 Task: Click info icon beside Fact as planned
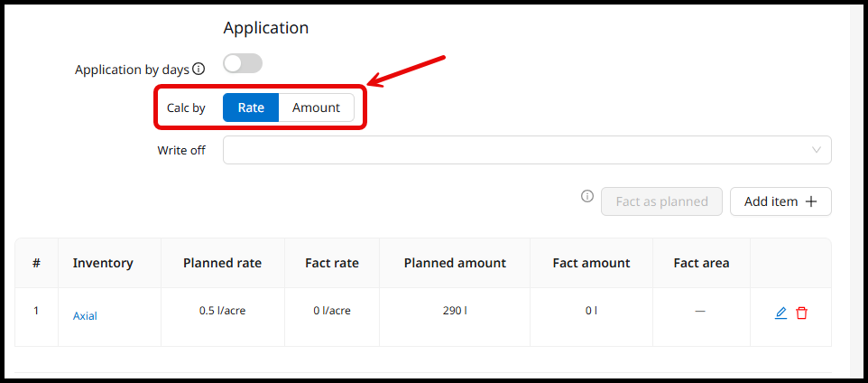587,196
